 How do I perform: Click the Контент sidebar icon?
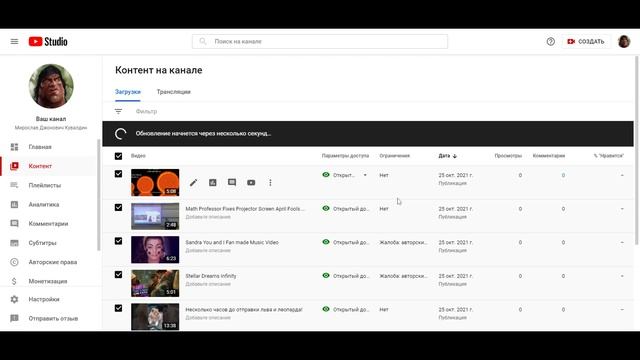[14, 166]
